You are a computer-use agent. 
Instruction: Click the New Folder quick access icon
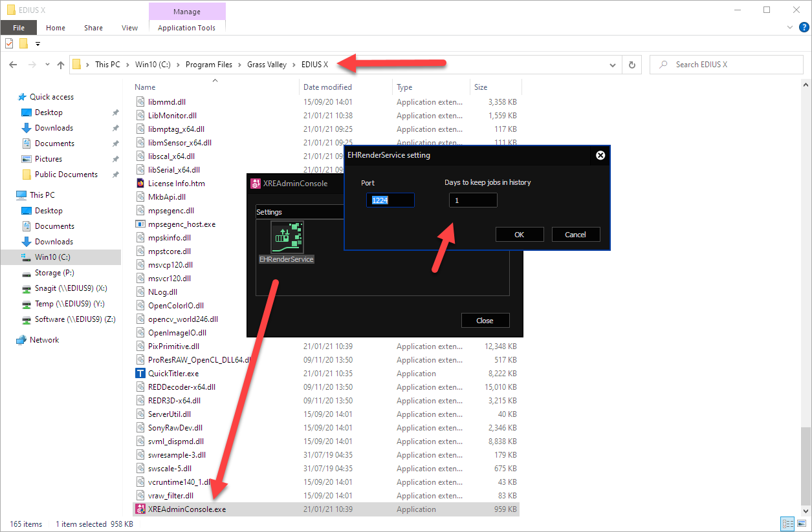(x=23, y=44)
